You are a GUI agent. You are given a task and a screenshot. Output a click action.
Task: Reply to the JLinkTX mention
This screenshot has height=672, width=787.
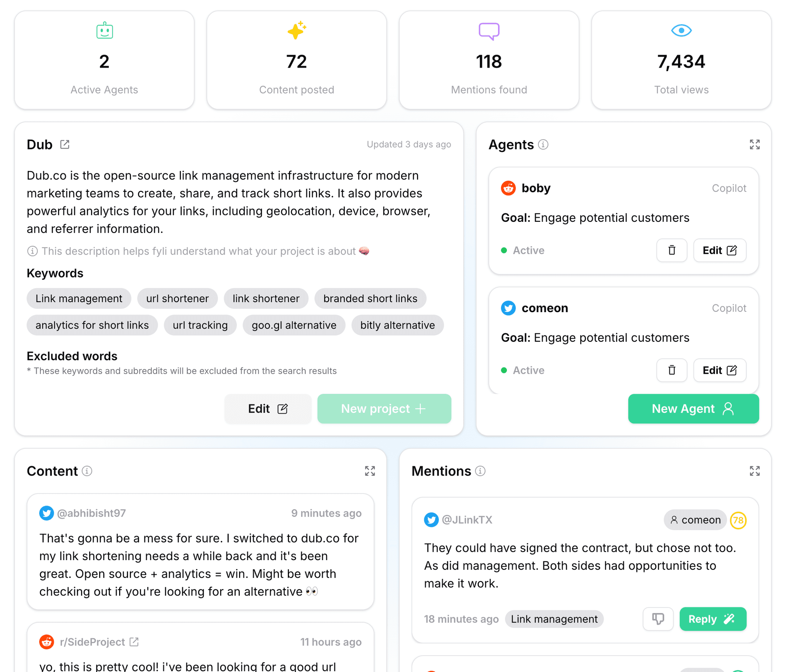712,619
